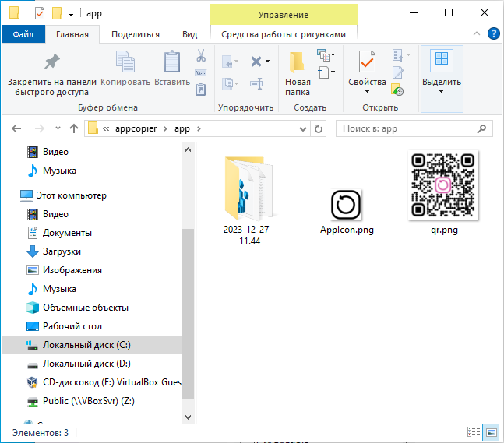Go back with left arrow

(16, 128)
